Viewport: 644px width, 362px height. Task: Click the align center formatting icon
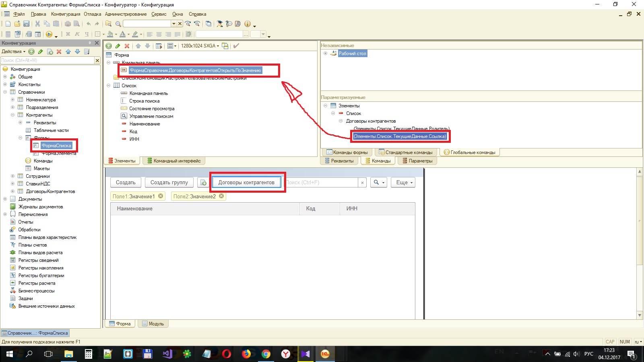(159, 34)
